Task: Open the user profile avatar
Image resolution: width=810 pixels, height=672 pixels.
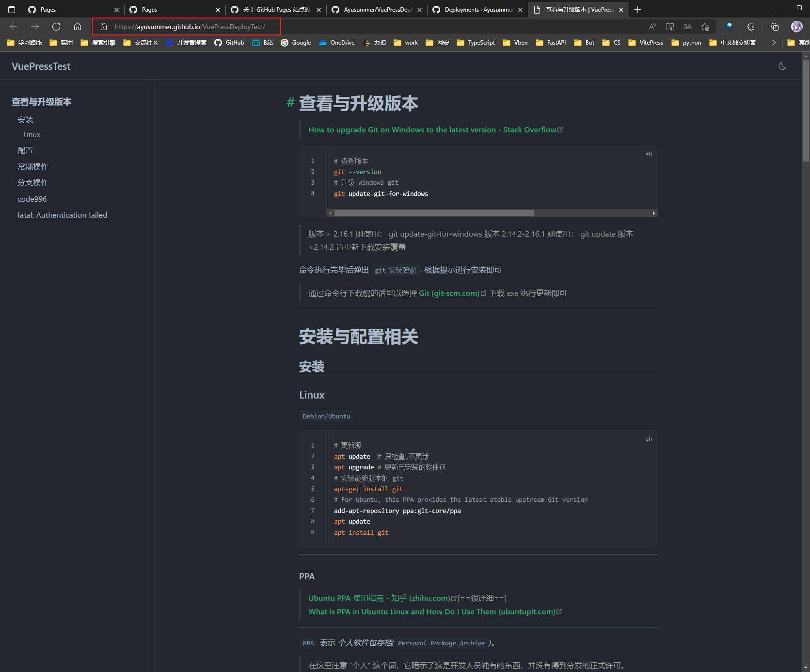Action: coord(796,27)
